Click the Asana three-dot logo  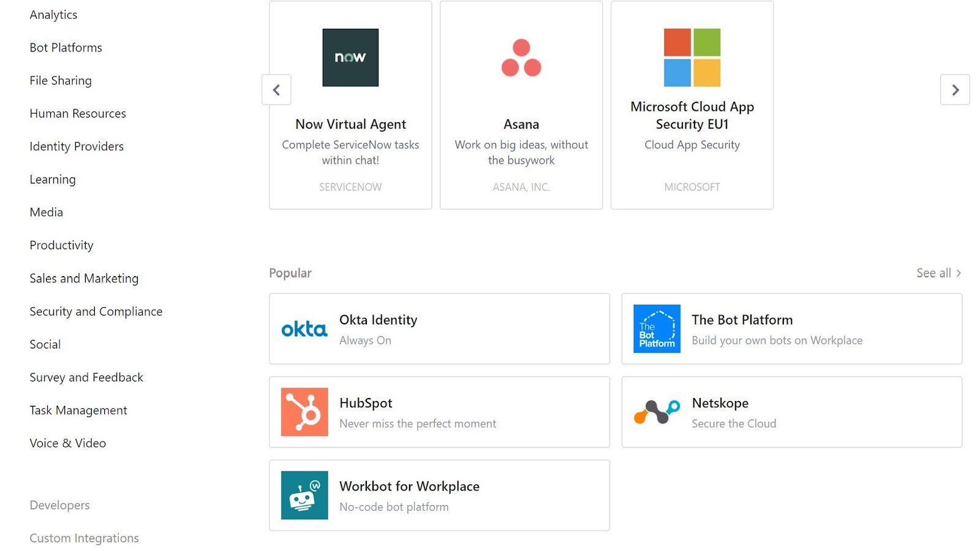coord(521,58)
